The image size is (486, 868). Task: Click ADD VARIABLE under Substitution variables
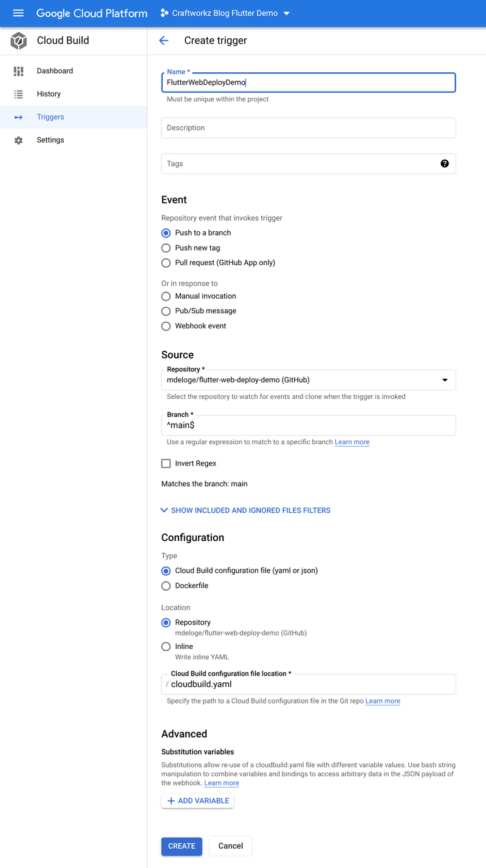click(x=197, y=801)
